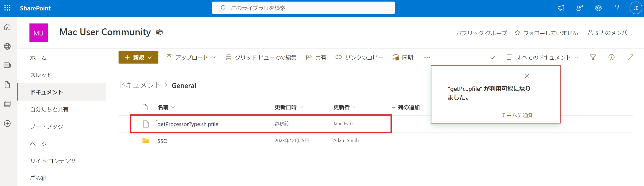Open the SSO folder

tap(162, 141)
